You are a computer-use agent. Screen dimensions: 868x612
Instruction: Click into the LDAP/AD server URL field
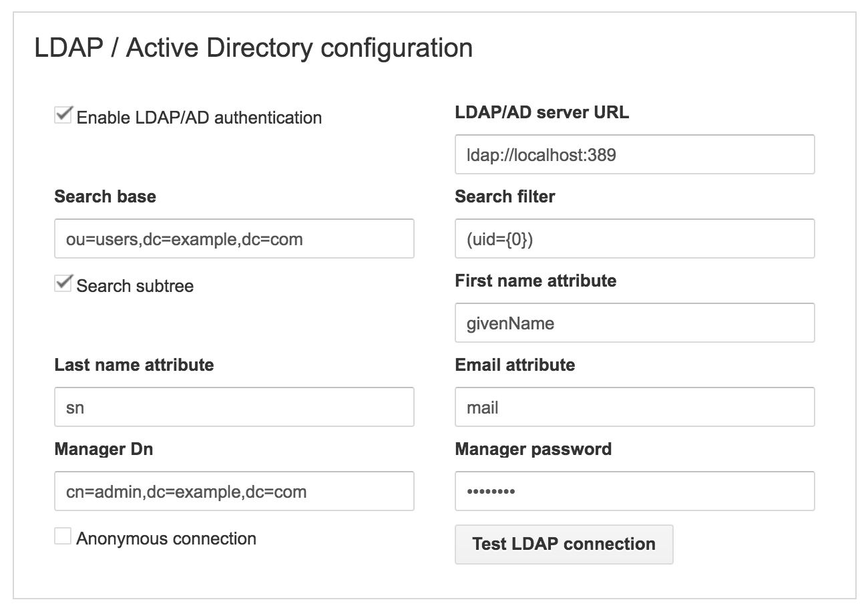point(633,154)
